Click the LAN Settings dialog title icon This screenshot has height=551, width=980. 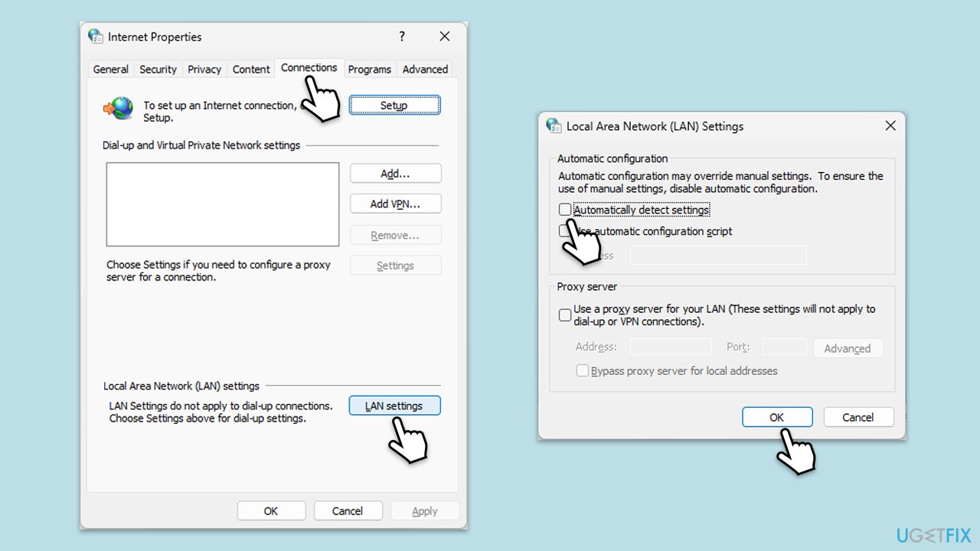554,126
